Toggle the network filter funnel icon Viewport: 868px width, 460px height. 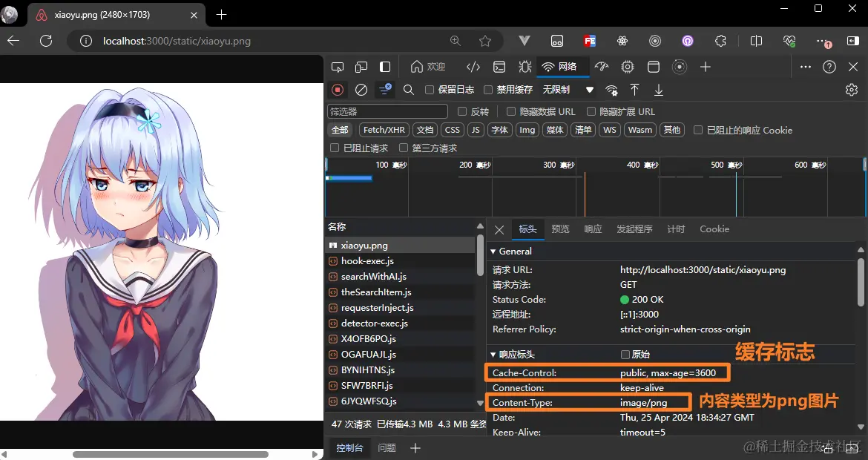tap(385, 90)
